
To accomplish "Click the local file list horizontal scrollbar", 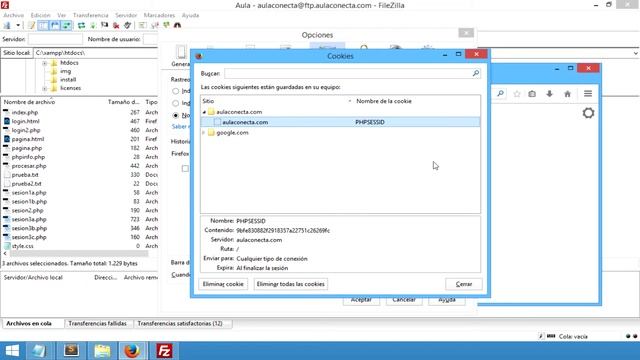I will (x=79, y=253).
